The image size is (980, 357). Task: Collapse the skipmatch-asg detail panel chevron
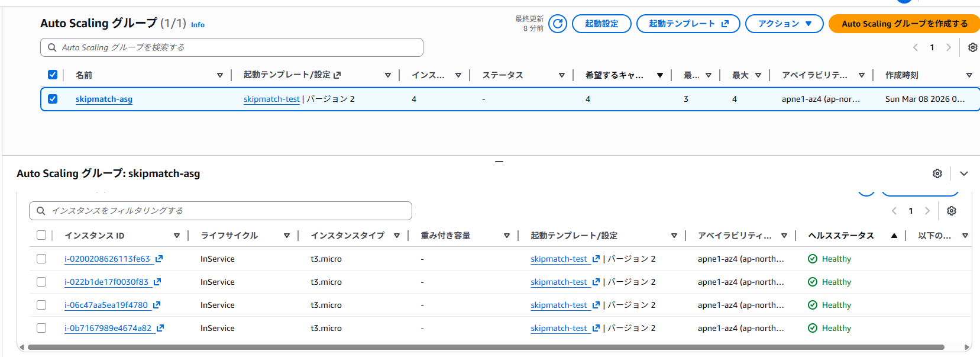(x=964, y=173)
